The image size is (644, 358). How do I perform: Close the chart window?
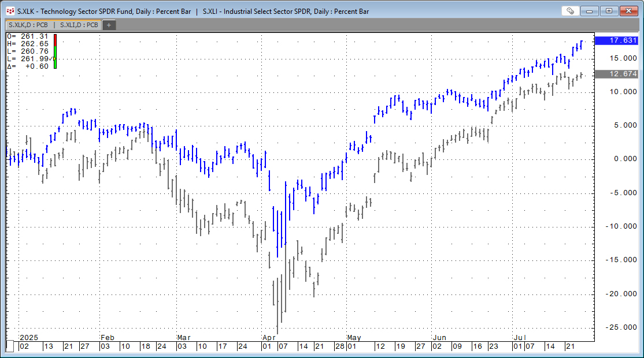tap(628, 11)
